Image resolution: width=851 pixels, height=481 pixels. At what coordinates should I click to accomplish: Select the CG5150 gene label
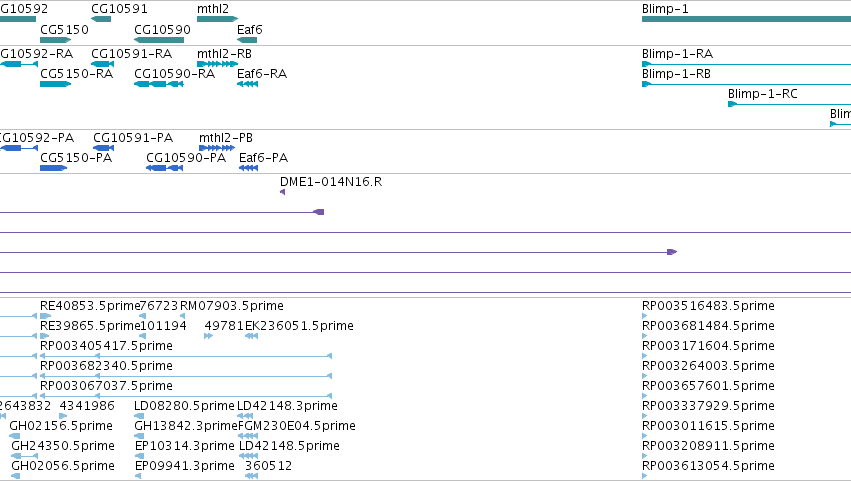tap(64, 29)
